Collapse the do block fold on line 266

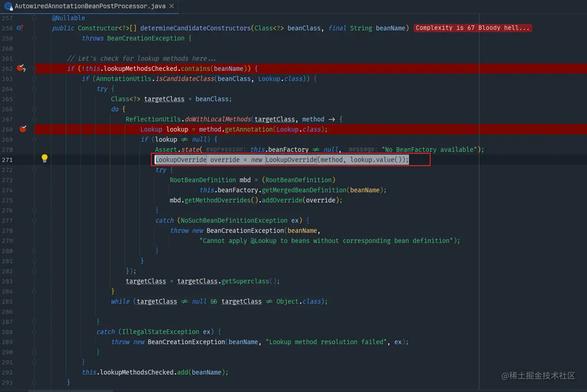point(35,109)
